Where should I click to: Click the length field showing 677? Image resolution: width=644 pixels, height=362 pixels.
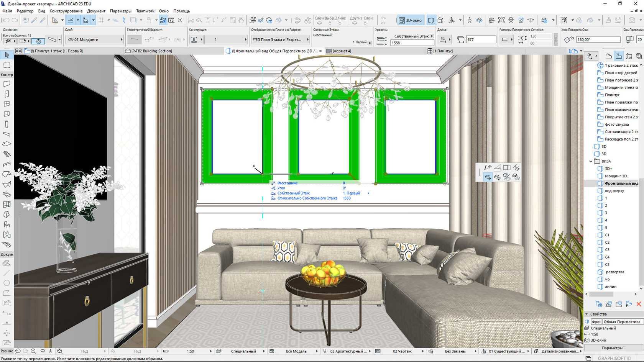(481, 39)
